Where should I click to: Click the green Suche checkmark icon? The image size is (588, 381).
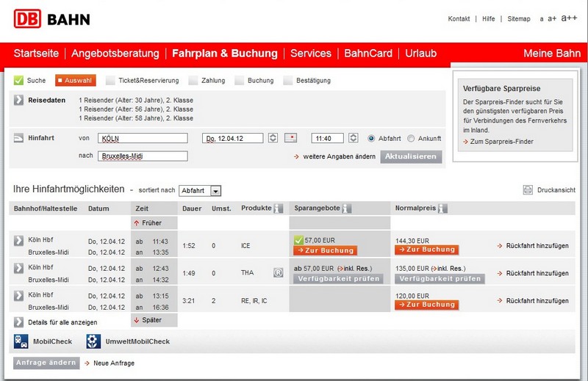pos(18,80)
